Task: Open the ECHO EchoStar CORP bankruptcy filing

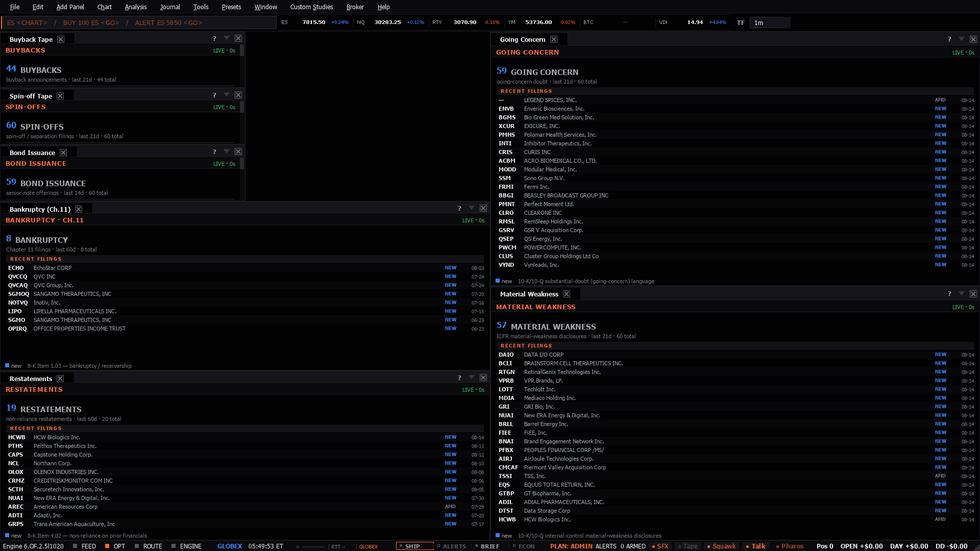Action: 245,268
